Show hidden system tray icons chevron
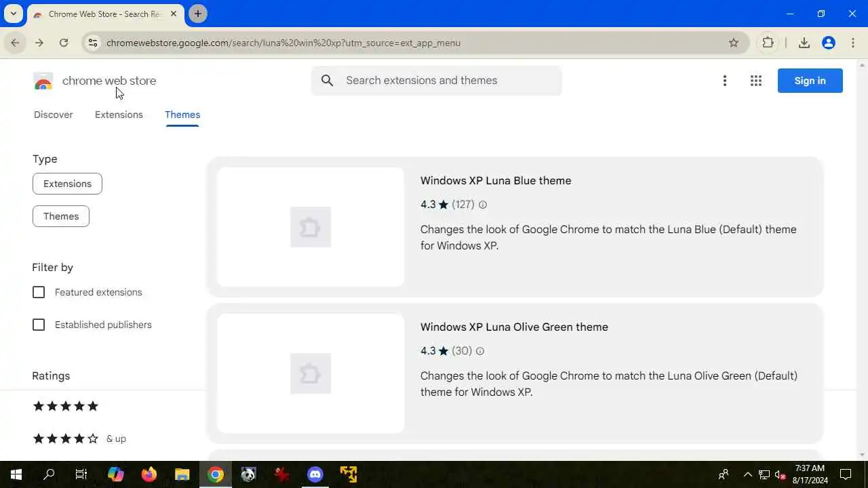This screenshot has width=868, height=488. 748,474
